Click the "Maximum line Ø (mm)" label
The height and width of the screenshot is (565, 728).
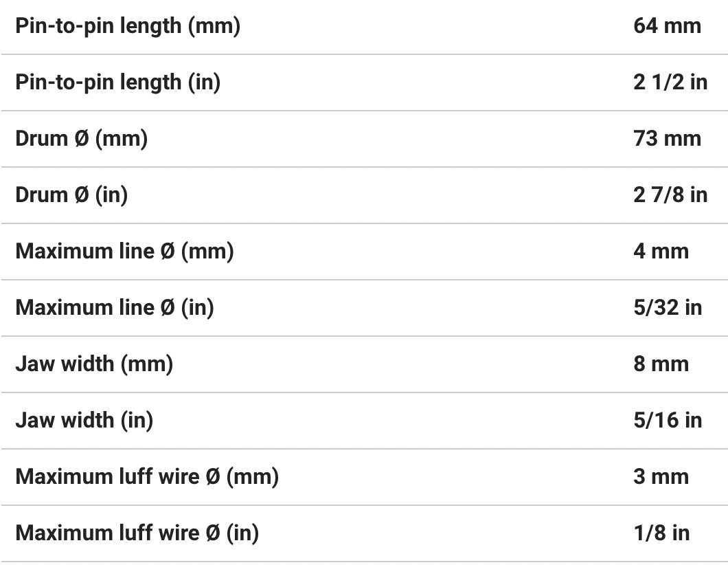[124, 252]
